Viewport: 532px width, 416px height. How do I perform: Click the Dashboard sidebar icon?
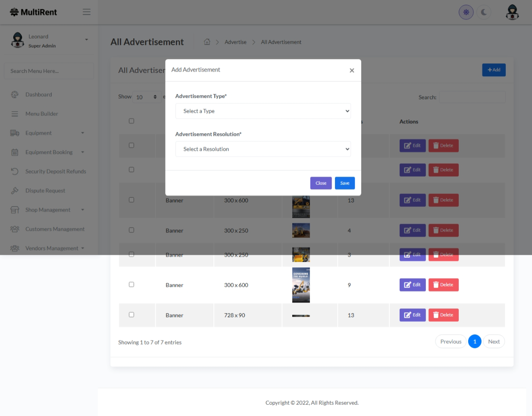[x=15, y=94]
